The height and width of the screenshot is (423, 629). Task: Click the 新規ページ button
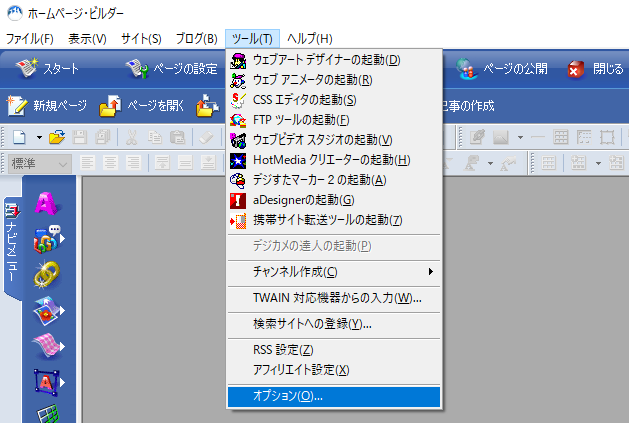tap(47, 106)
